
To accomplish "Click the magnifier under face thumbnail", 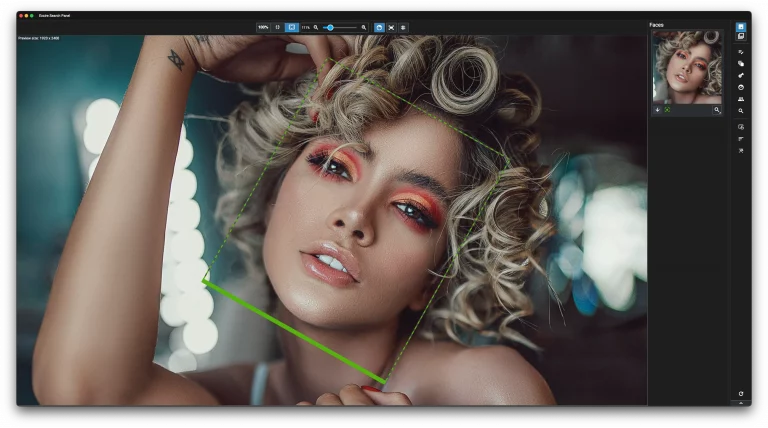I will tap(716, 110).
